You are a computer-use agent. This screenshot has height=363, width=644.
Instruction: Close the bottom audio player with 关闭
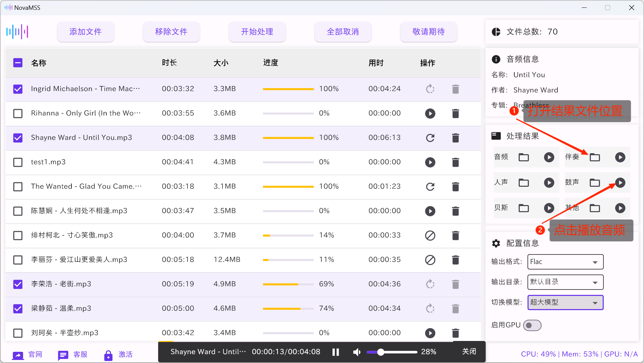[469, 351]
